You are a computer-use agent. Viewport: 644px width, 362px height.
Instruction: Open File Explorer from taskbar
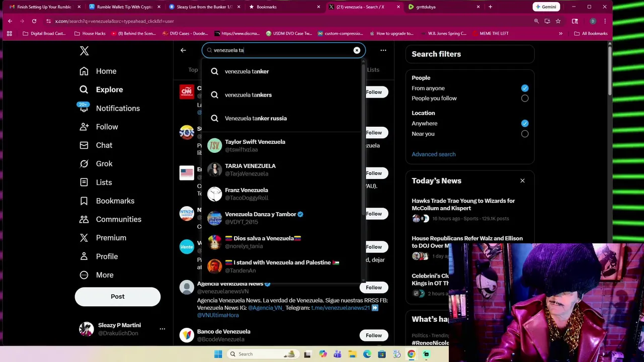coord(352,354)
